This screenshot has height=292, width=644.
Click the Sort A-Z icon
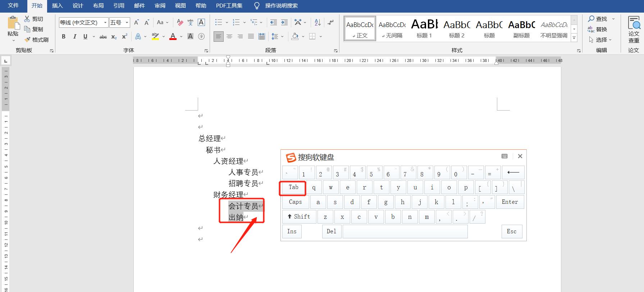[318, 22]
